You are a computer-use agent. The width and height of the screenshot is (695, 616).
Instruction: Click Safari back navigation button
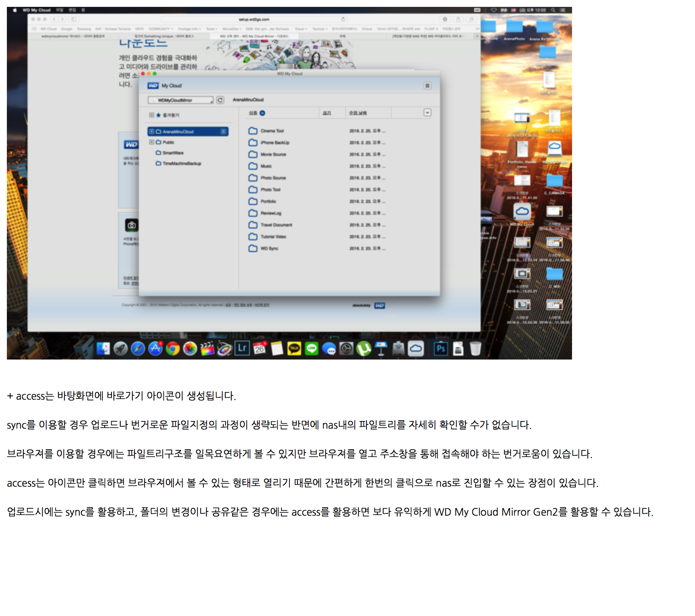coord(55,19)
